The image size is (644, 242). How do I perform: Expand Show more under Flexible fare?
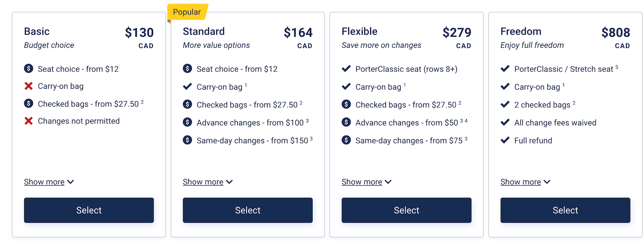tap(366, 182)
